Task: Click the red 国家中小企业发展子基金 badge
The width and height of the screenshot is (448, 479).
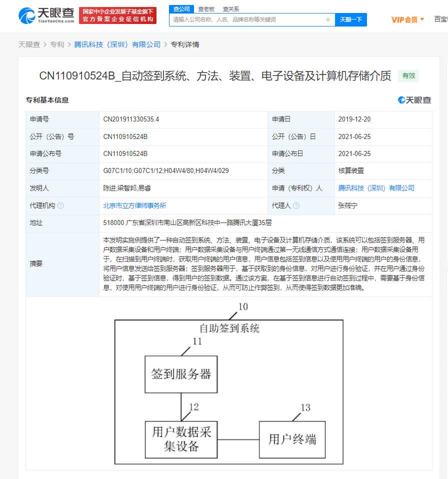Action: point(117,15)
